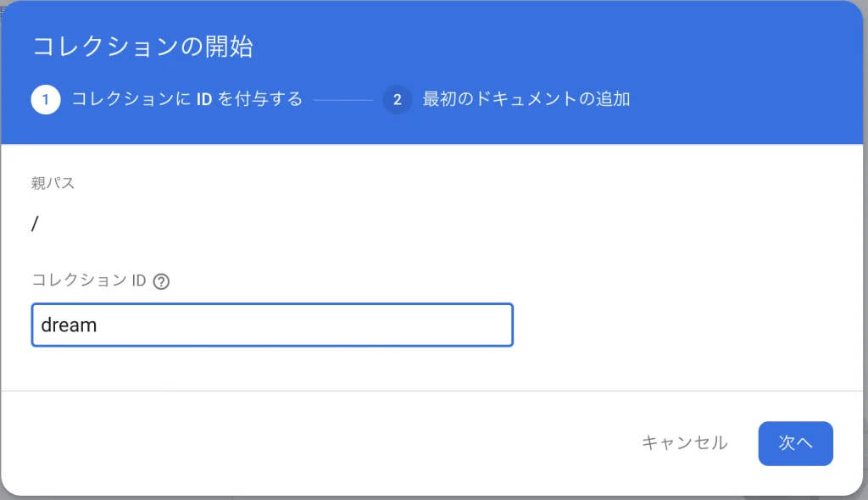Viewport: 868px width, 500px height.
Task: Select the 最初のドキュメントの追加 step label
Action: 526,100
